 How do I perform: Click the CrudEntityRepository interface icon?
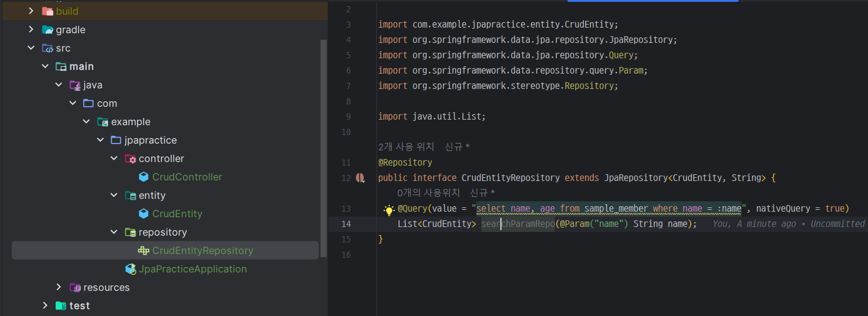(144, 250)
